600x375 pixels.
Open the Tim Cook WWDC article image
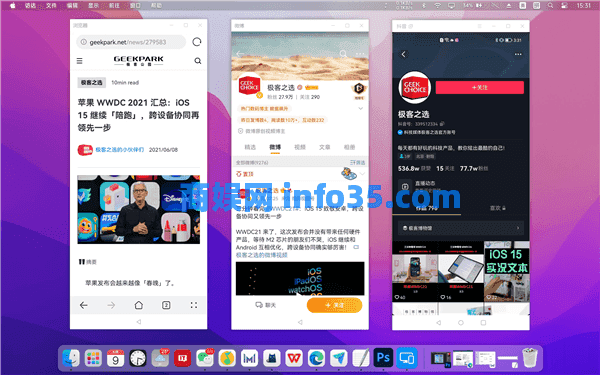pos(139,209)
